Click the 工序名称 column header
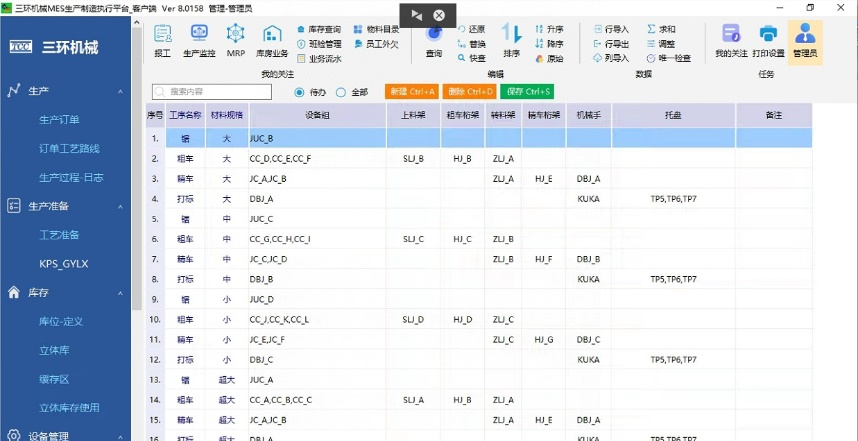858x441 pixels. coord(185,115)
